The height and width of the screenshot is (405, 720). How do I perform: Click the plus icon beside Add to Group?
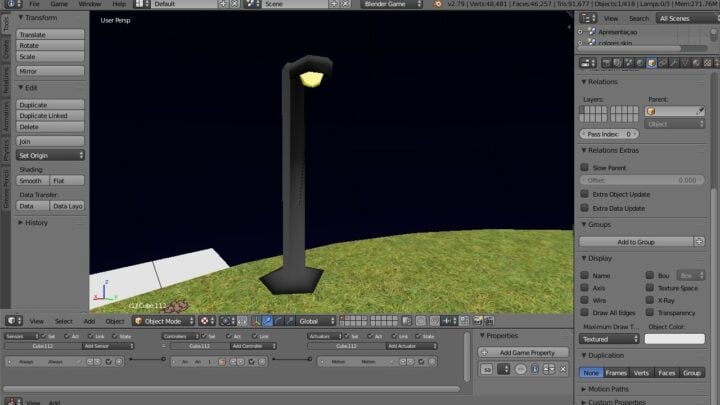coord(700,242)
